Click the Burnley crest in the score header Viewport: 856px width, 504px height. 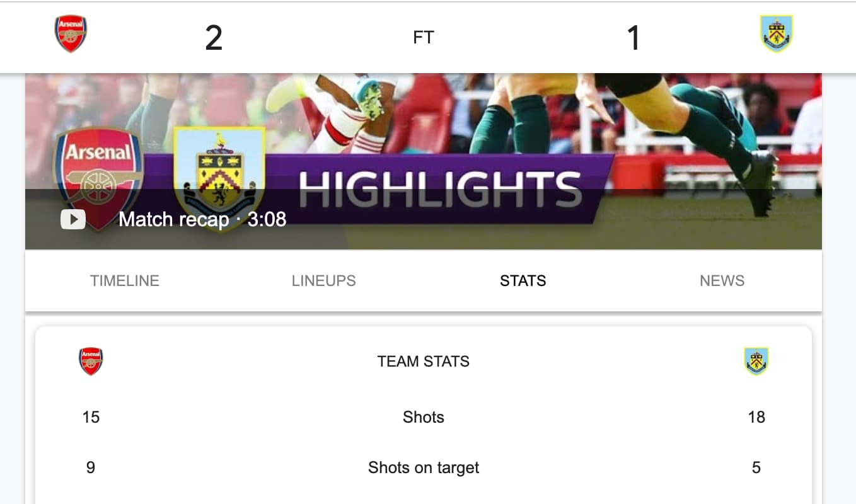click(777, 34)
